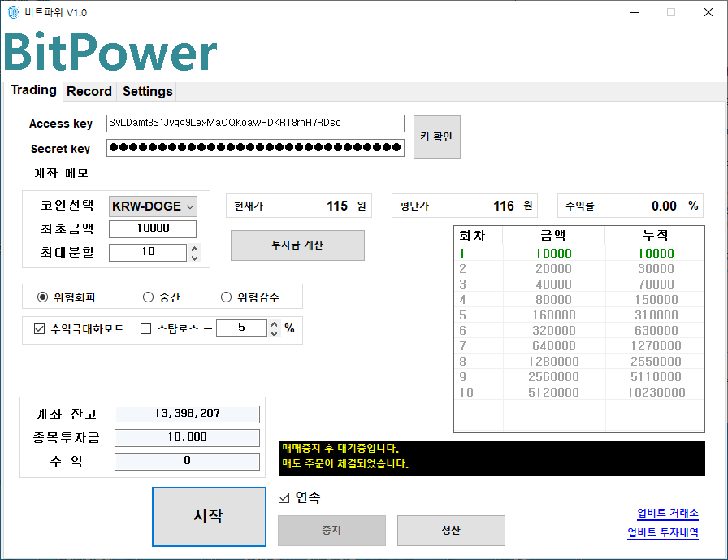Click the 종목투자금 value 10,000
Viewport: 728px width, 560px height.
(187, 437)
